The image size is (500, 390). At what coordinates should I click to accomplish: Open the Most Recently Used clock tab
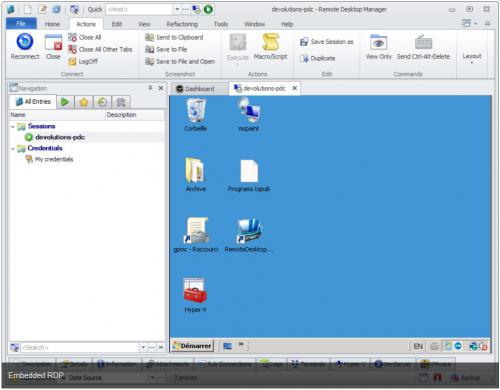[x=102, y=102]
